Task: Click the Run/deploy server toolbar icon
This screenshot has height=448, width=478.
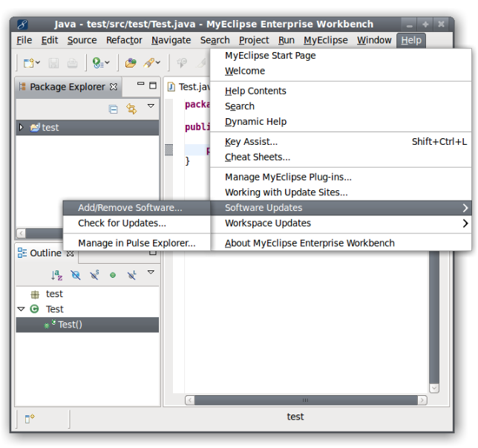Action: [x=97, y=63]
